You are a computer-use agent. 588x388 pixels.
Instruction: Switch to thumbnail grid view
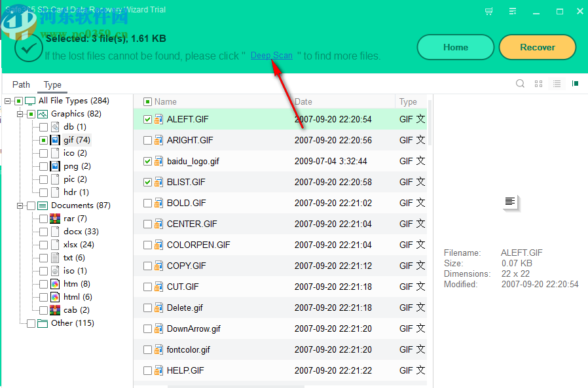click(538, 84)
